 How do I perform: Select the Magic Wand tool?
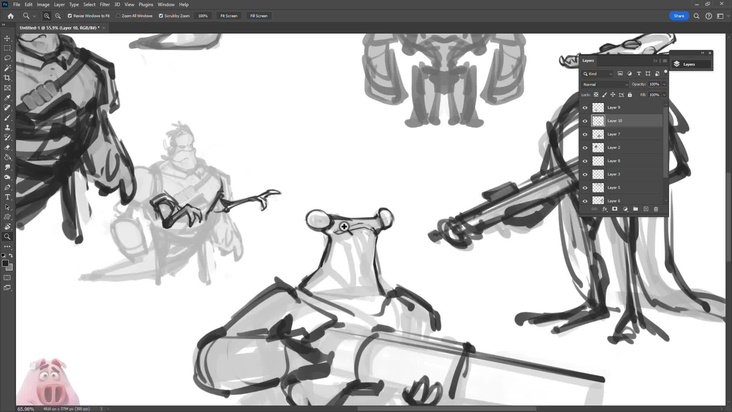pos(7,68)
